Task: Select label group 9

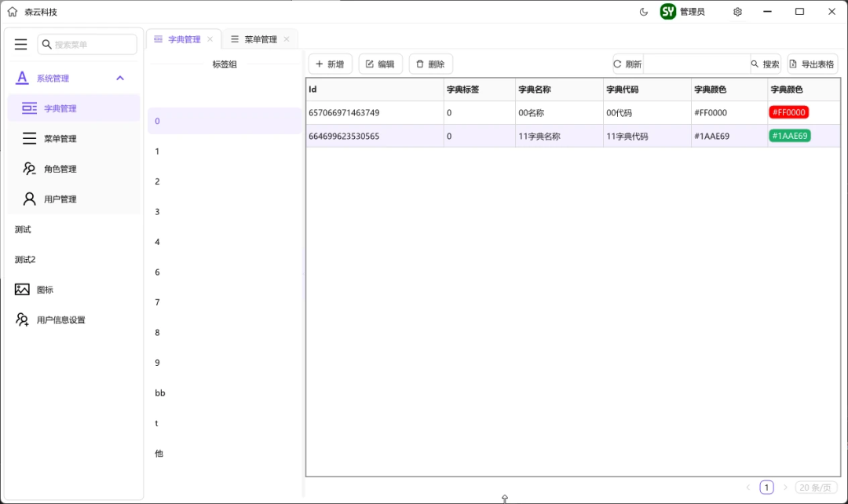Action: (225, 363)
